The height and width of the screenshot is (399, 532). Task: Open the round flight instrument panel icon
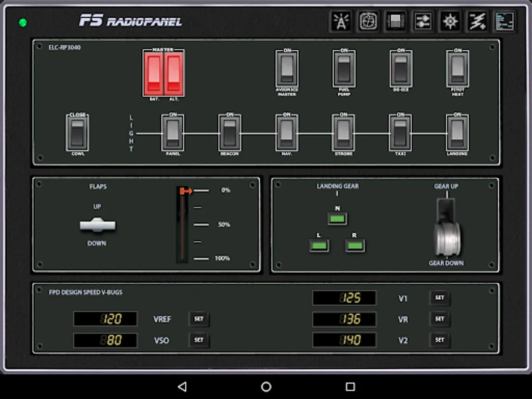[368, 21]
